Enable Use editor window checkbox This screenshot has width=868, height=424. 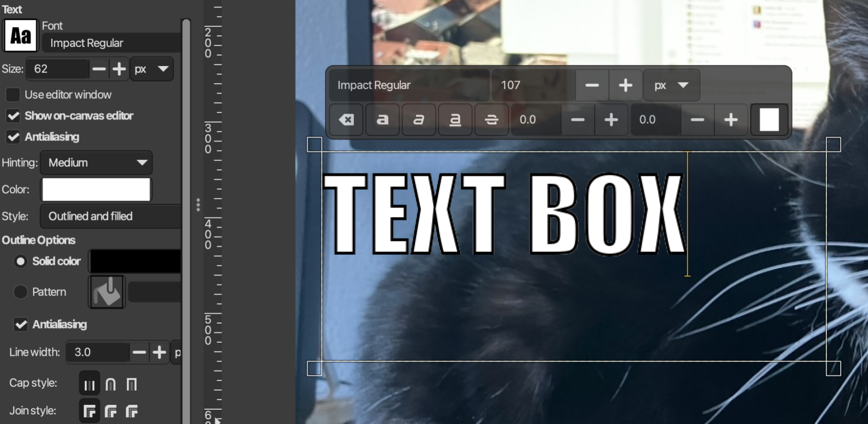(x=13, y=95)
